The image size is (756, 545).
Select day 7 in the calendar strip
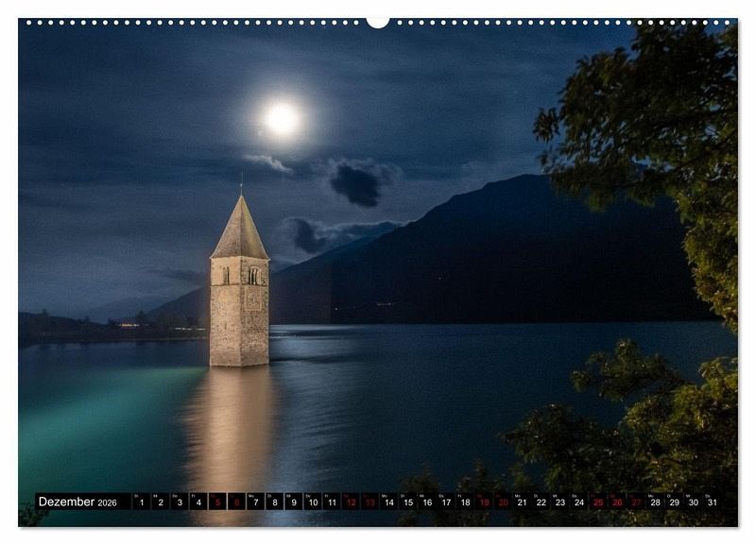255,502
